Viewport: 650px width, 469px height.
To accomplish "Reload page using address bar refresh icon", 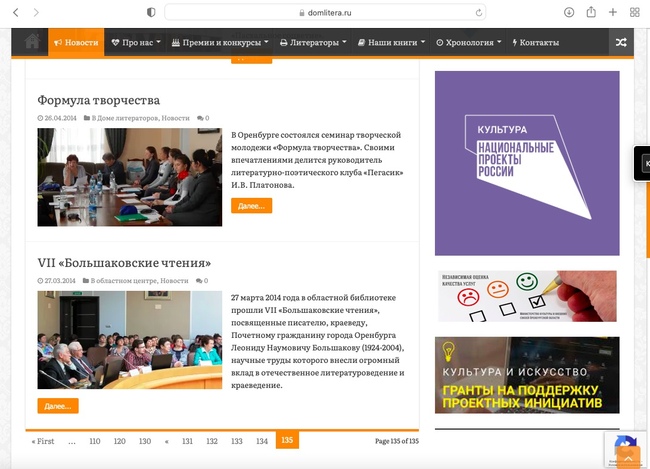I will pos(479,12).
